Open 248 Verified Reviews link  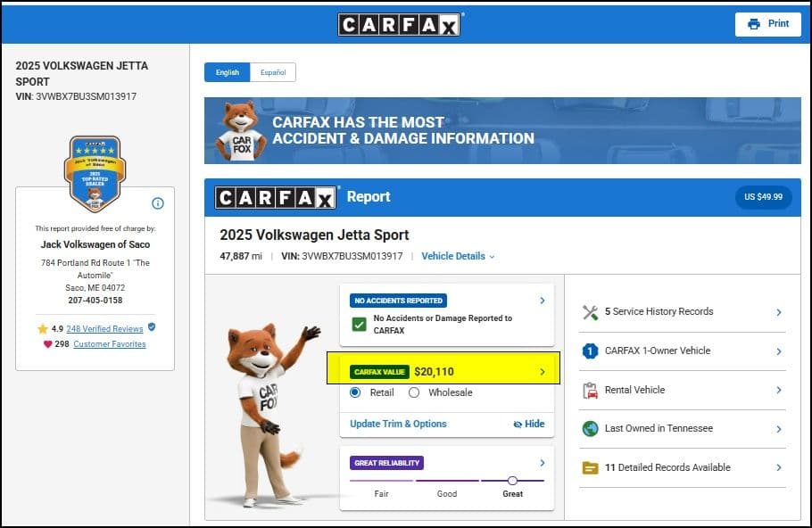tap(104, 329)
